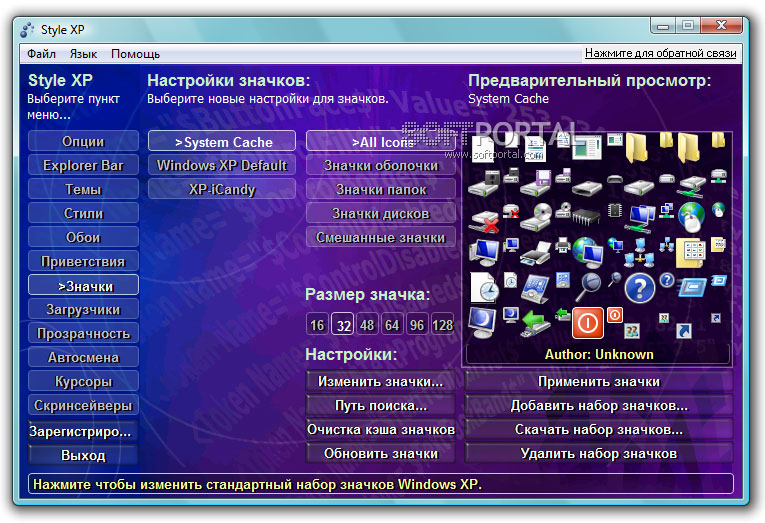Show the Значки дисков category
The width and height of the screenshot is (765, 523).
[x=382, y=213]
